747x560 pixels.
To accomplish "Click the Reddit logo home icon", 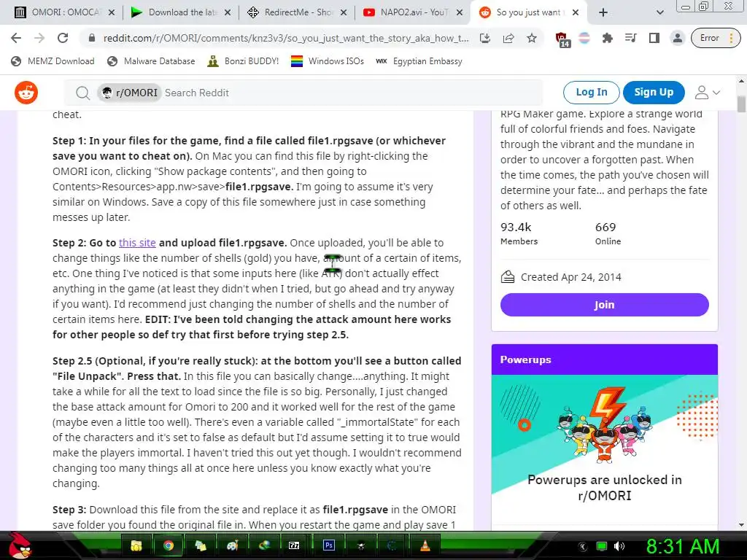I will (x=26, y=93).
